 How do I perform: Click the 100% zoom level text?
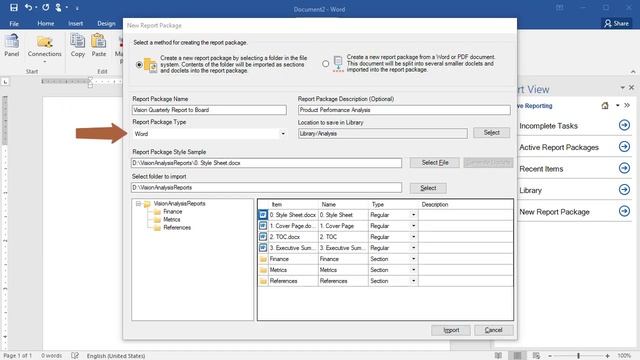(624, 356)
